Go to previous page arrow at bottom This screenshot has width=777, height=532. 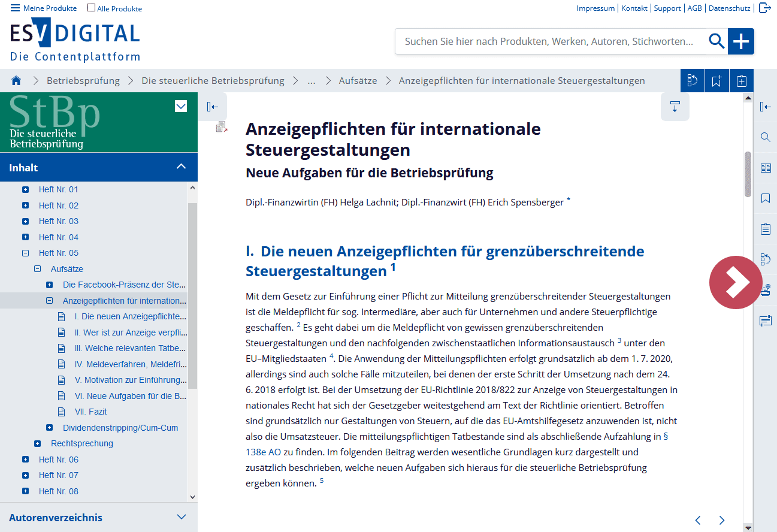pyautogui.click(x=698, y=520)
